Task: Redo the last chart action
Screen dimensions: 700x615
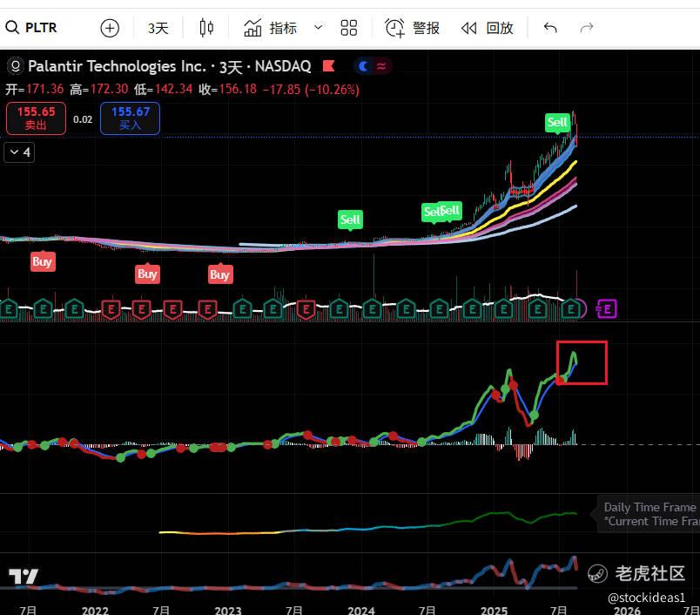Action: pos(587,28)
